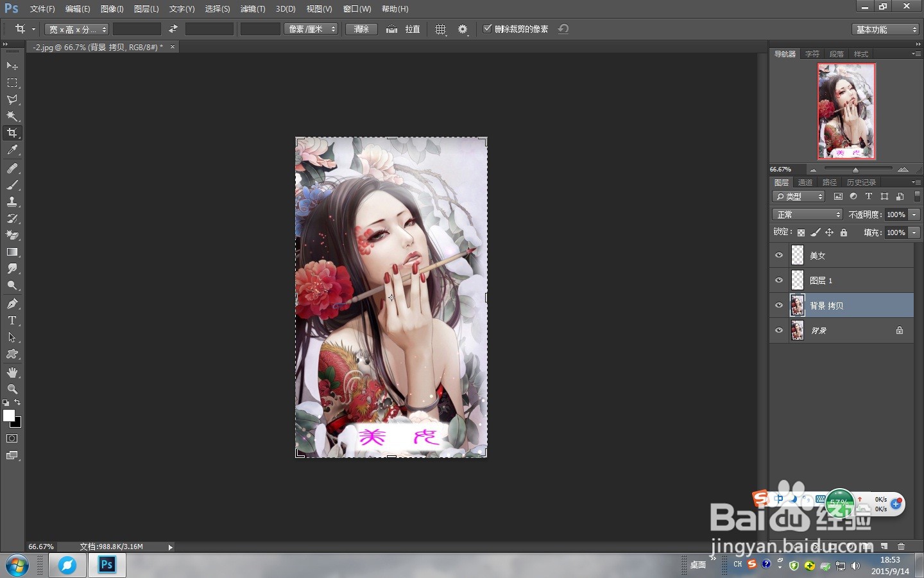Screen dimensions: 924x578
Task: Open the 滤镜(T) menu
Action: (252, 9)
